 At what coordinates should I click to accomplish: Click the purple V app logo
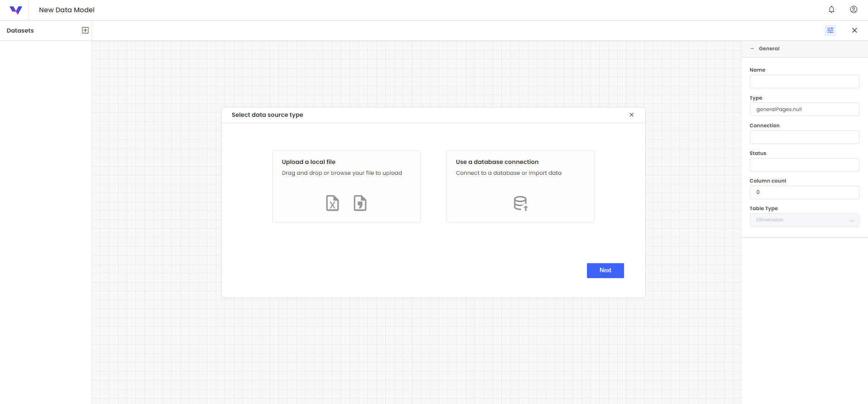pyautogui.click(x=16, y=10)
